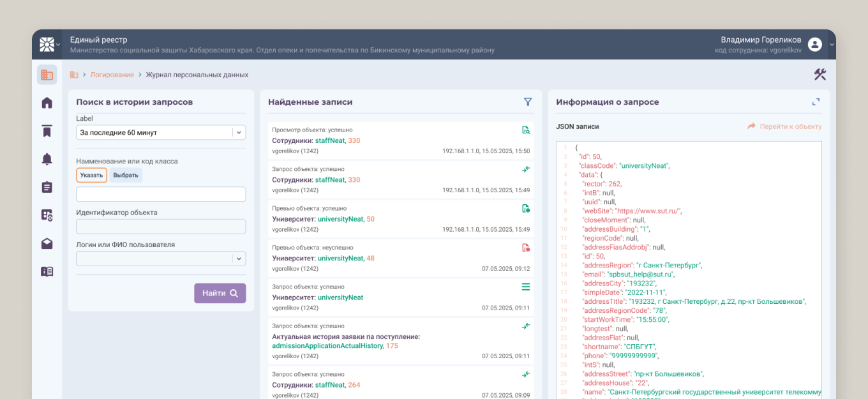Image resolution: width=868 pixels, height=399 pixels.
Task: Open the За последние 60 минут dropdown
Action: click(x=160, y=133)
